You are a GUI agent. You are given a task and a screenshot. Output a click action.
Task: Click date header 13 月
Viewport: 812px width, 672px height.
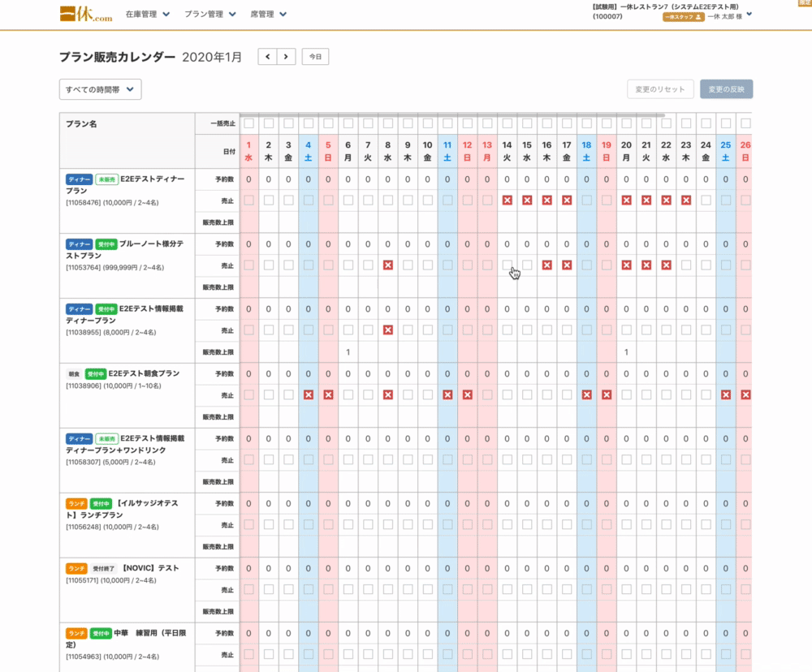coord(486,151)
